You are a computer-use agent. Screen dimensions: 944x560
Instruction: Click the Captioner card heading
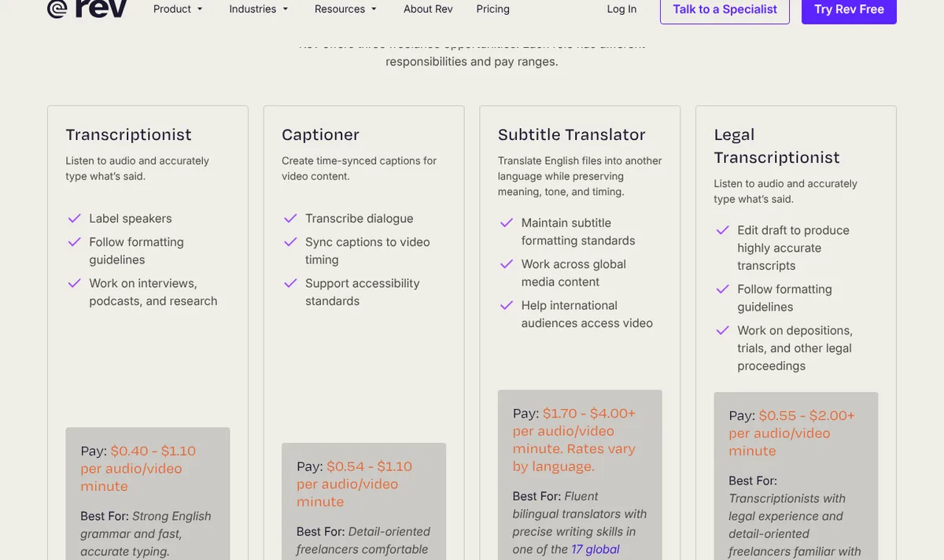click(x=320, y=134)
